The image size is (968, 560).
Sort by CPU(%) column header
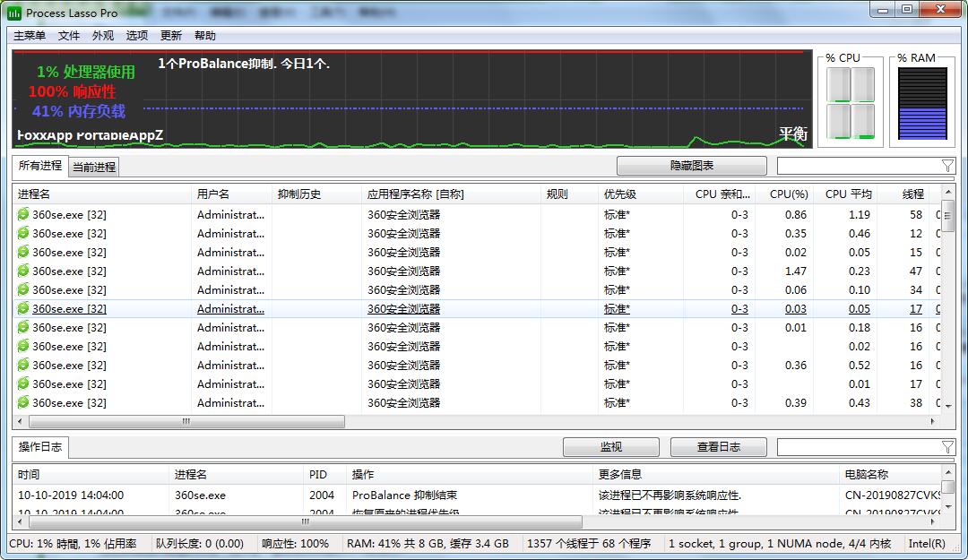(784, 194)
